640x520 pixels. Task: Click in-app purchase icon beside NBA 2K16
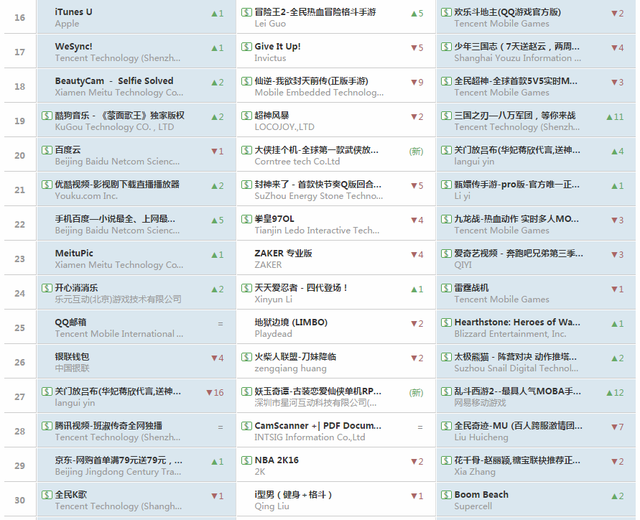point(247,460)
